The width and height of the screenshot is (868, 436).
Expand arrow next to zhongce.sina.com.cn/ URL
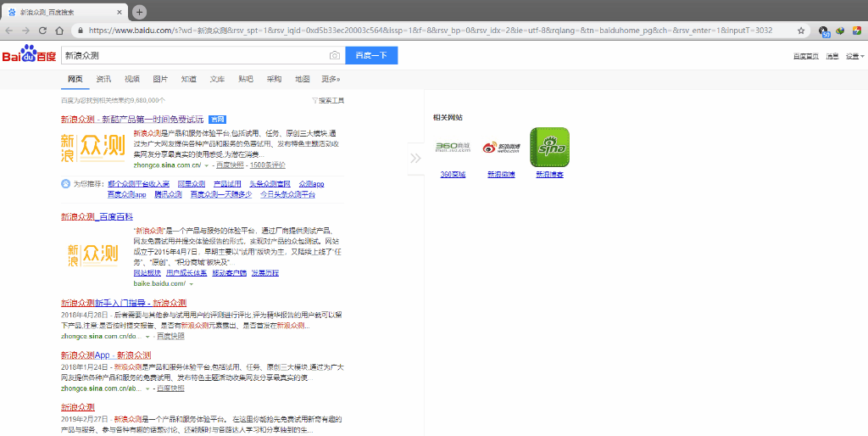pos(207,165)
